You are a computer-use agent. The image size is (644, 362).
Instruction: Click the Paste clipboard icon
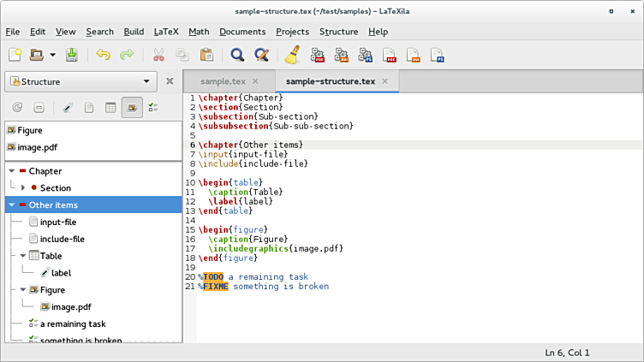point(206,55)
